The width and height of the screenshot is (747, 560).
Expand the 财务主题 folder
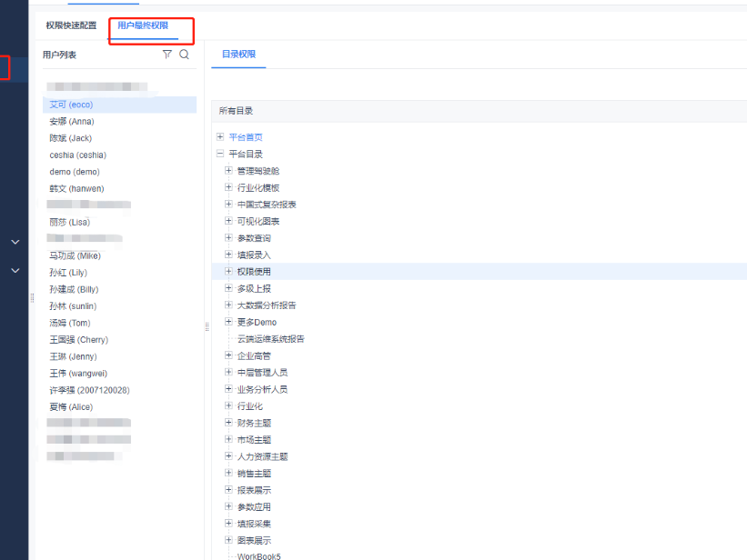pos(228,422)
